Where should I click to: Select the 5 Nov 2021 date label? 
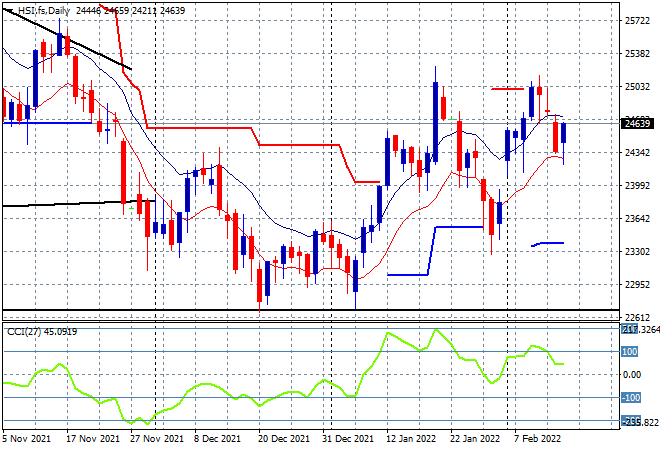[x=27, y=439]
